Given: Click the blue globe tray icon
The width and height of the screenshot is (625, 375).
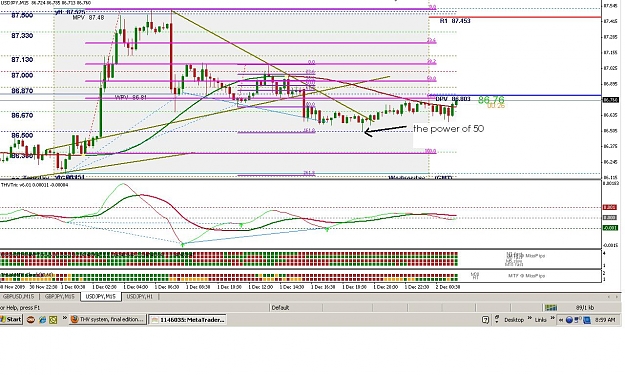Looking at the screenshot, I should [570, 320].
